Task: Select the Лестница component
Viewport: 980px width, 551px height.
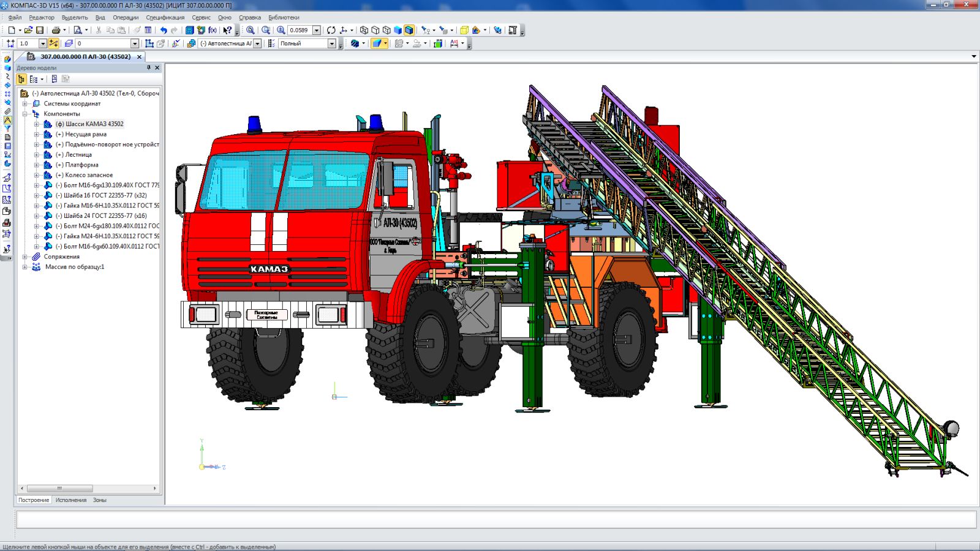Action: [x=78, y=155]
